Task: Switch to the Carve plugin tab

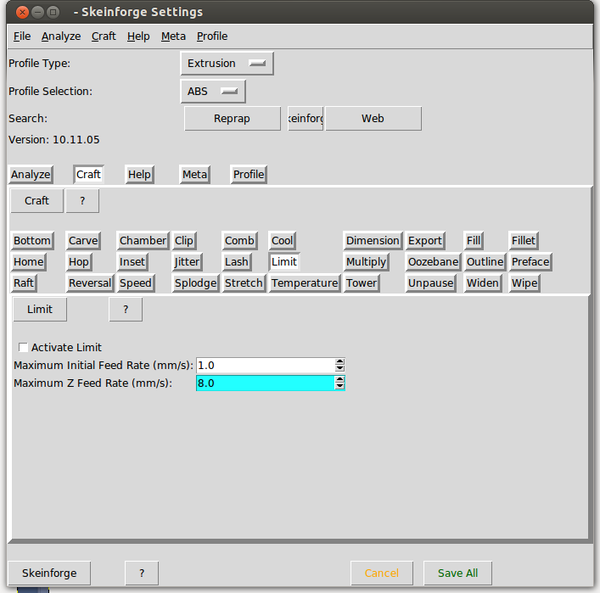Action: tap(83, 241)
